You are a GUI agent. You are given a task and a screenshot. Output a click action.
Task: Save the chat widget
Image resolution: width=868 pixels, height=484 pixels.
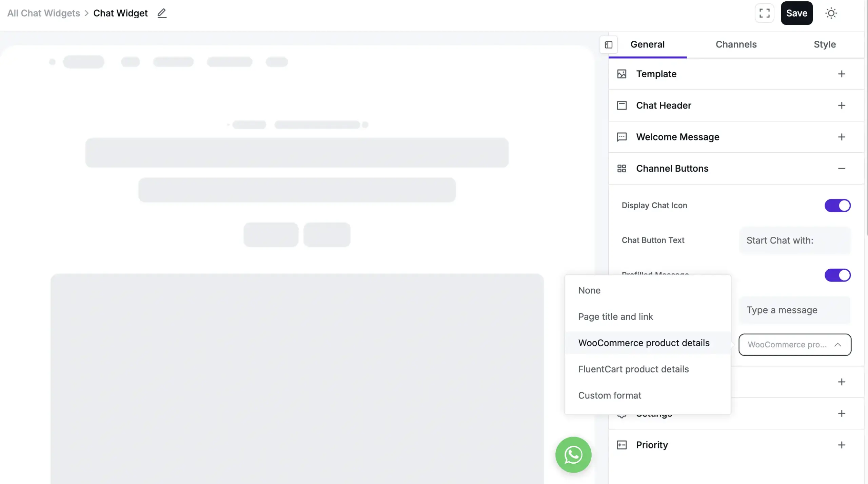796,13
